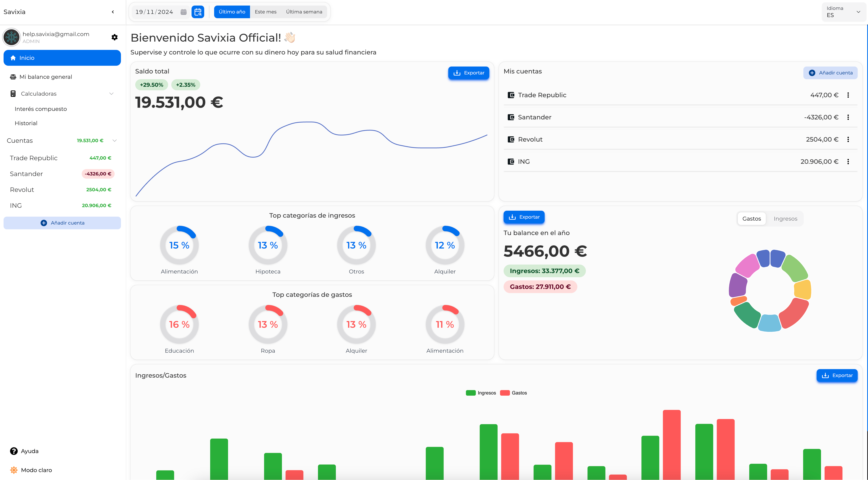Select the Inicio home icon
Viewport: 868px width, 480px height.
pyautogui.click(x=13, y=58)
